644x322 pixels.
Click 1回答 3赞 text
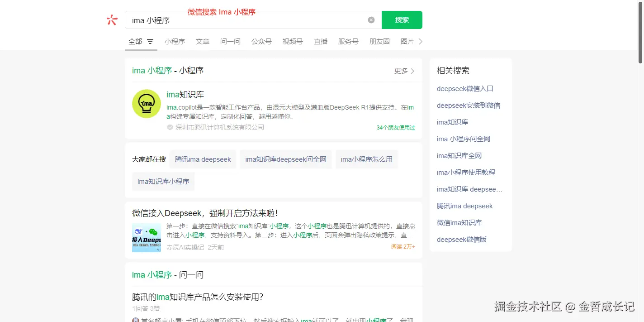click(x=146, y=308)
